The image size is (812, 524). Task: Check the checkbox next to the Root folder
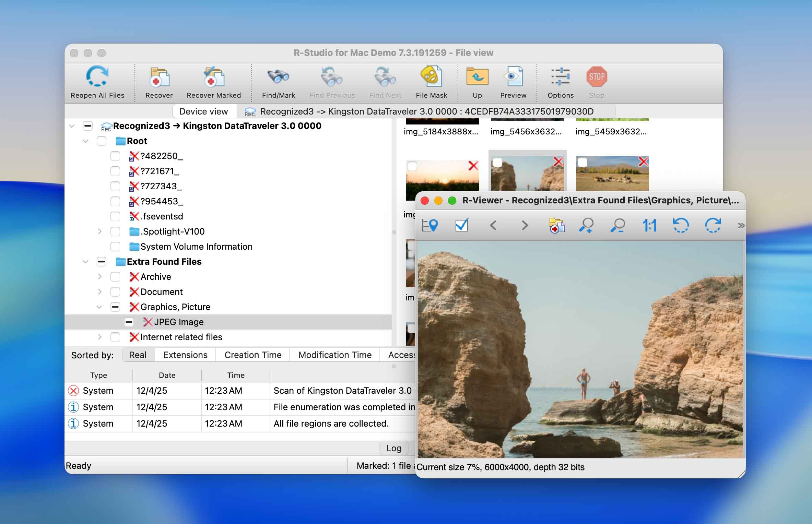(x=102, y=141)
